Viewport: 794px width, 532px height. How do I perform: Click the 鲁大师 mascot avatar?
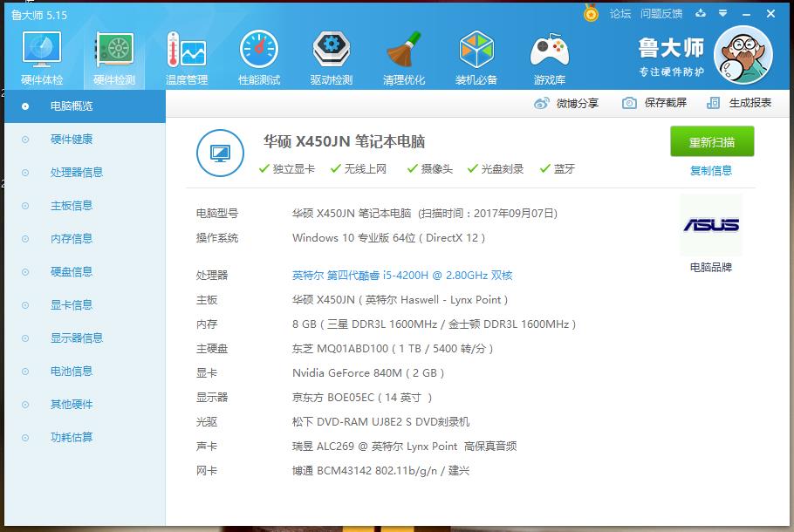743,55
